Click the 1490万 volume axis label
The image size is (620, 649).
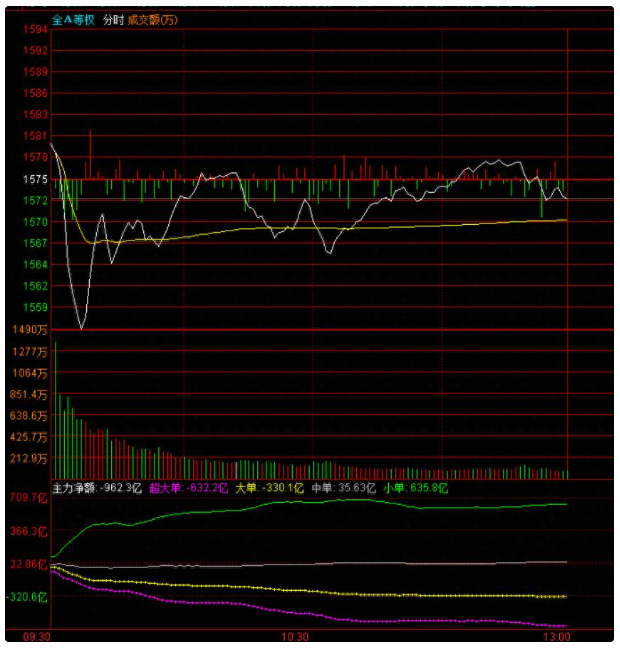pyautogui.click(x=30, y=329)
